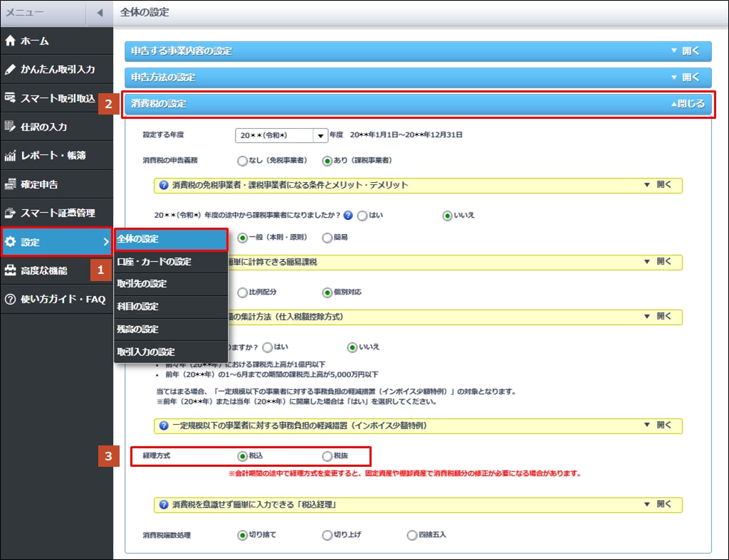Open 取引入力の設定 submenu item
Viewport: 729px width, 560px height.
coord(171,352)
